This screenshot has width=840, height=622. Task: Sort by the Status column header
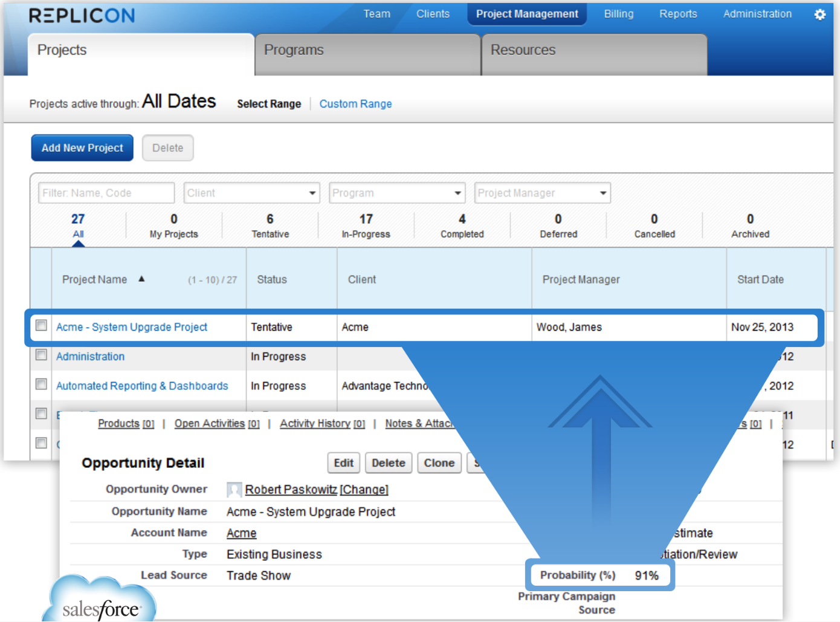coord(272,279)
